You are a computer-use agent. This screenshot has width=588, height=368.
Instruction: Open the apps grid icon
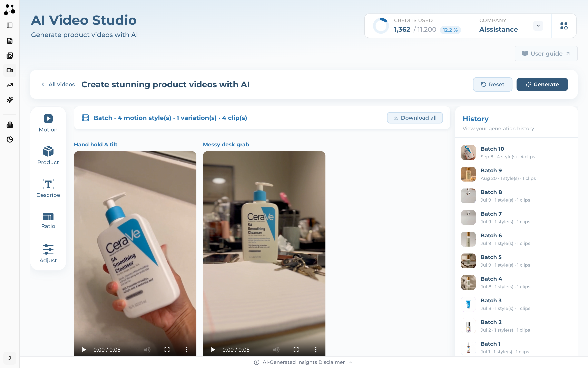coord(564,26)
